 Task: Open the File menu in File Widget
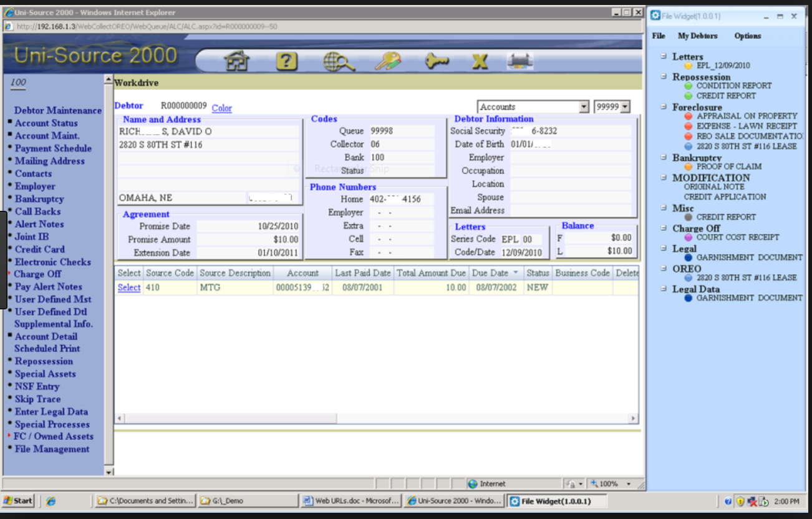657,36
